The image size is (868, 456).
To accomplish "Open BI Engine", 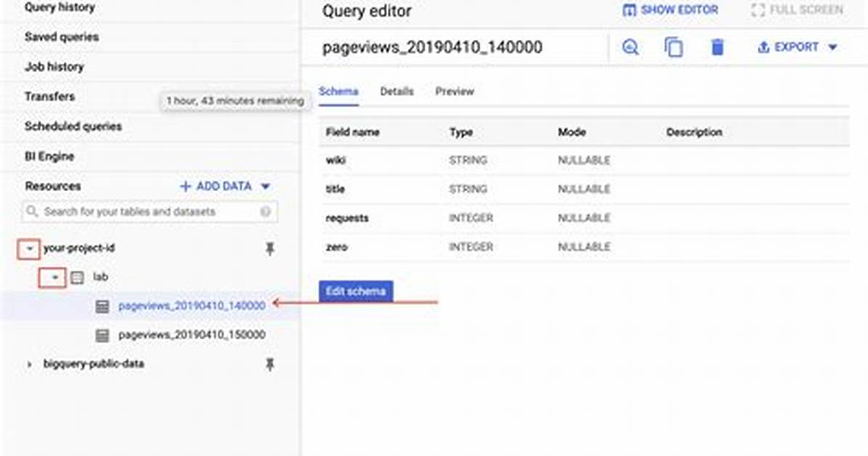I will pos(49,156).
